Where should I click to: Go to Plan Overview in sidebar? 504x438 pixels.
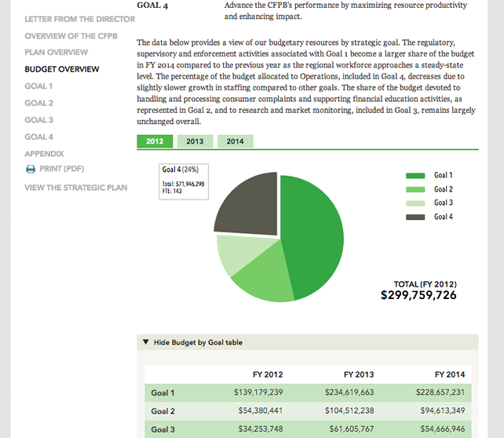click(57, 53)
